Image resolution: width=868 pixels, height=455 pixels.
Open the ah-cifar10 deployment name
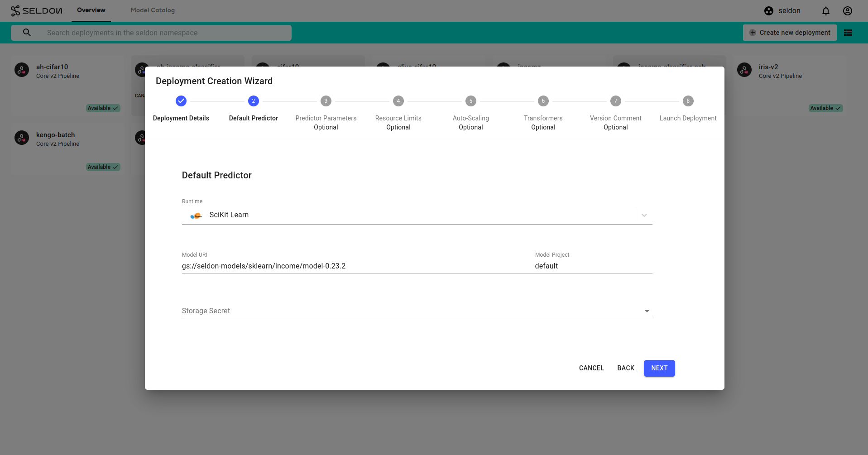(x=52, y=67)
